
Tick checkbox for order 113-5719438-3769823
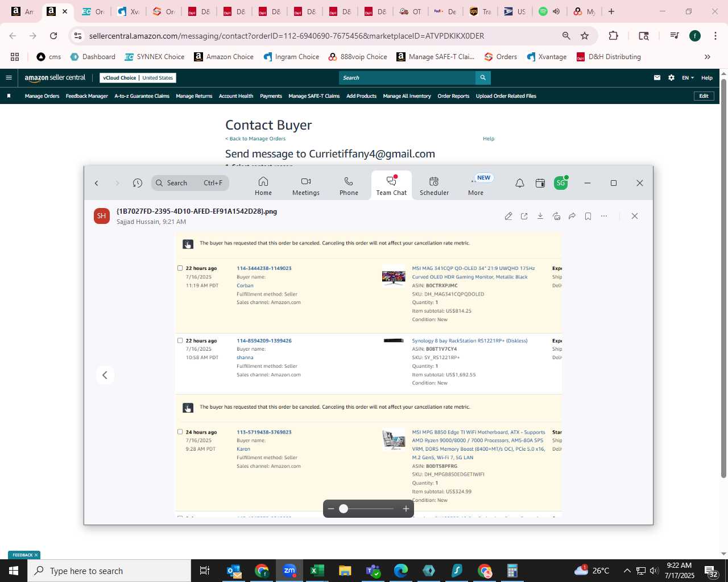[x=180, y=432]
